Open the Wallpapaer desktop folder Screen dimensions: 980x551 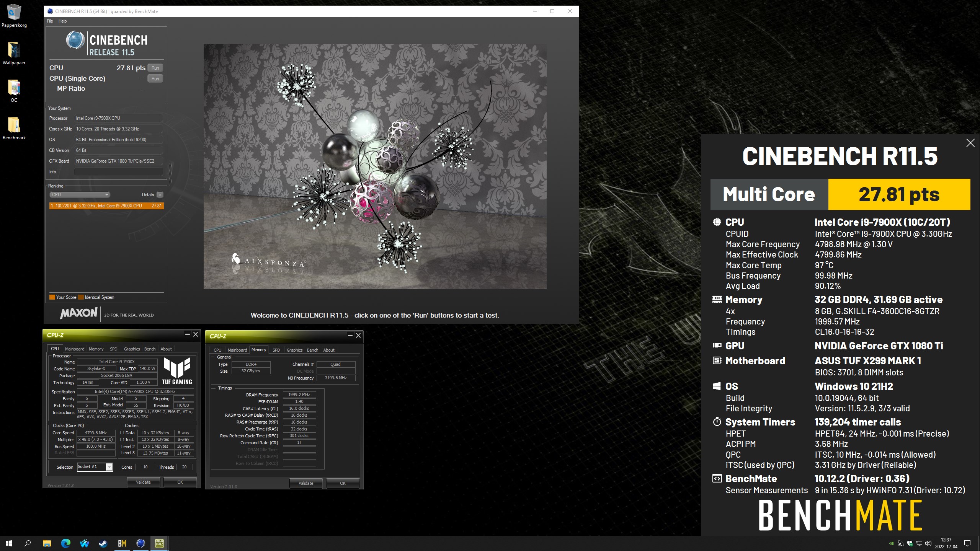pyautogui.click(x=14, y=53)
